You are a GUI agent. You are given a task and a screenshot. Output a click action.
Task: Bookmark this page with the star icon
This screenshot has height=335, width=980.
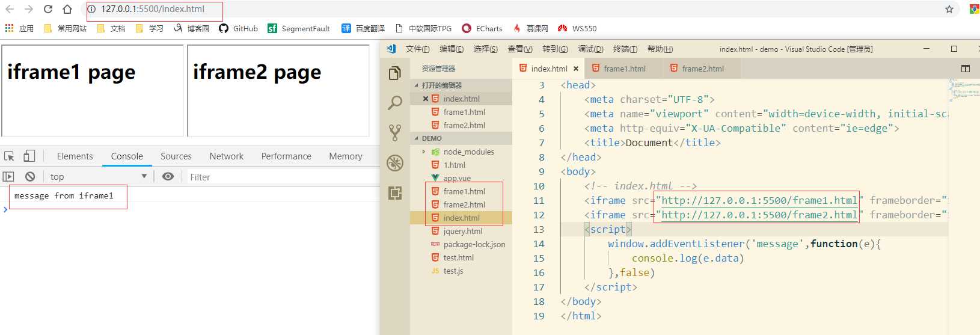[x=949, y=9]
